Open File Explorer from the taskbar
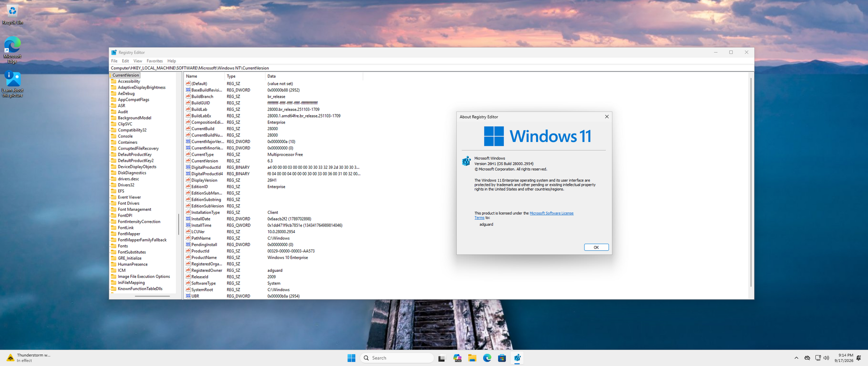This screenshot has width=868, height=366. 472,358
